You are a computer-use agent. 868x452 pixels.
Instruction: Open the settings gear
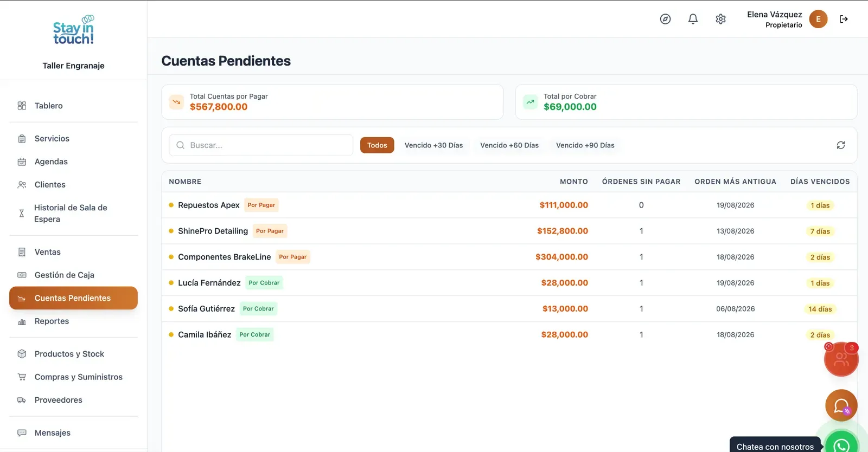point(720,19)
